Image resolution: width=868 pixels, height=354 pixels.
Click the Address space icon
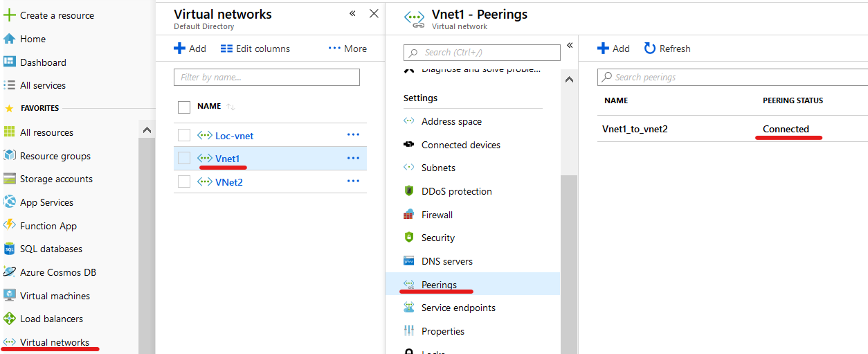pyautogui.click(x=409, y=121)
